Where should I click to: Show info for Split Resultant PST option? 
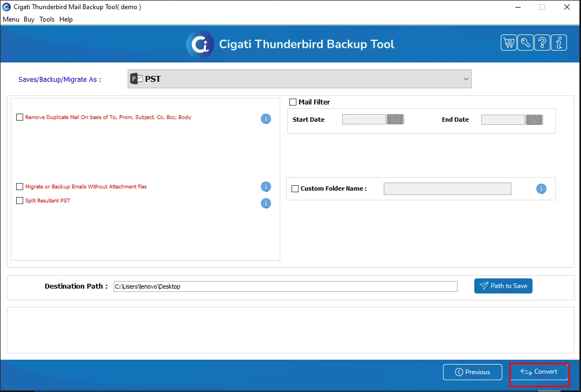266,203
